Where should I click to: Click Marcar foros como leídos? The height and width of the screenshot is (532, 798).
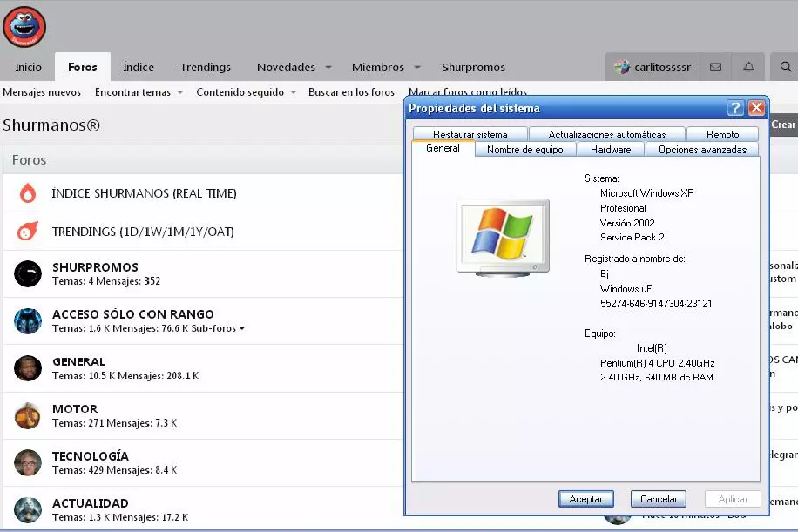[x=468, y=92]
